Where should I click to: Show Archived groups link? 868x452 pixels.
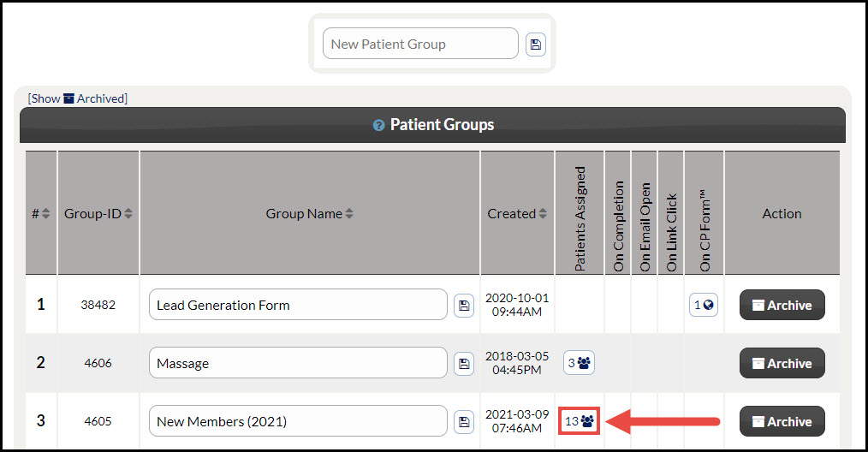coord(78,98)
